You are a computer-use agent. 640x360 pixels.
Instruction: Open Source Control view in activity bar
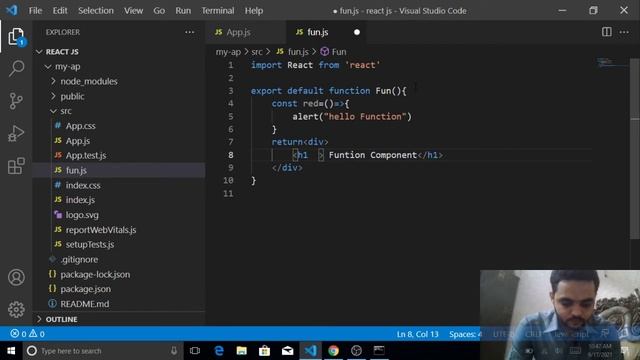[16, 101]
